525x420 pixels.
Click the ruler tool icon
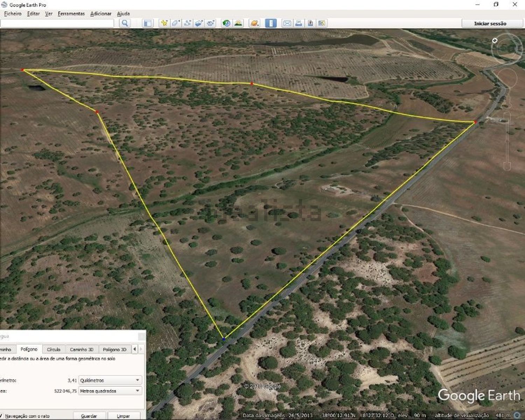[x=271, y=23]
